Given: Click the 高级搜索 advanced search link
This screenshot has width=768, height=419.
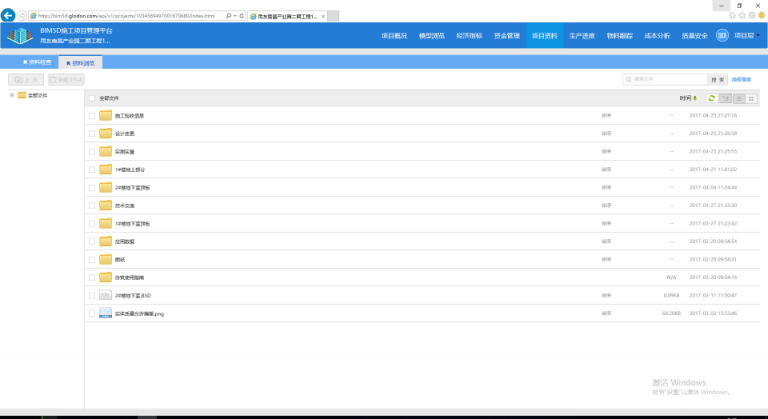Looking at the screenshot, I should pos(741,79).
